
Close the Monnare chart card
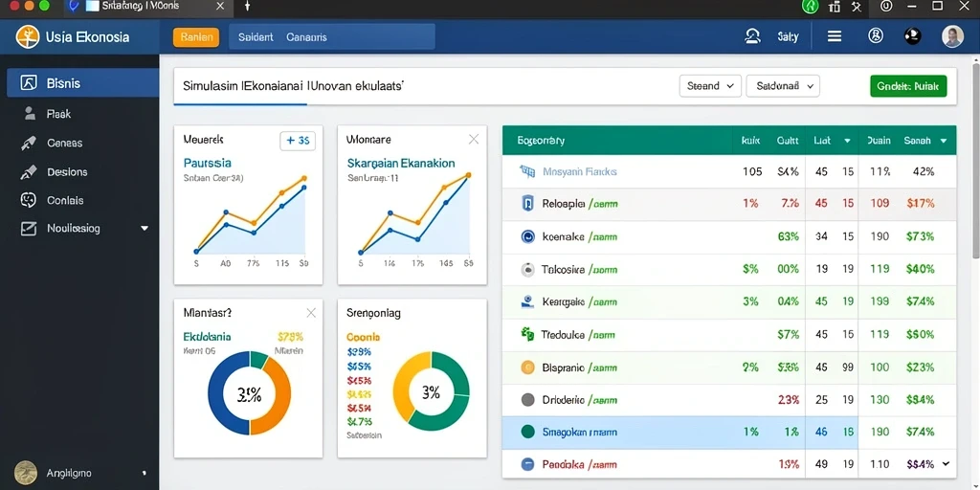(474, 140)
